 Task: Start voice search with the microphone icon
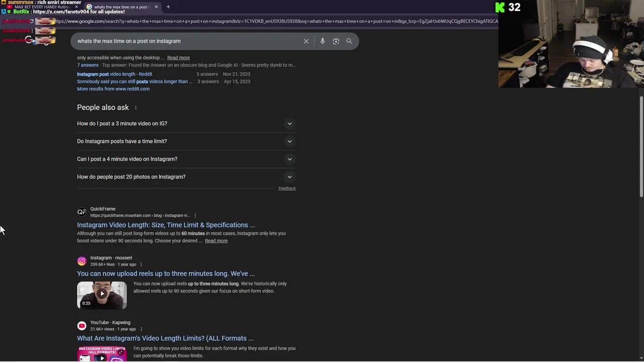click(x=323, y=41)
